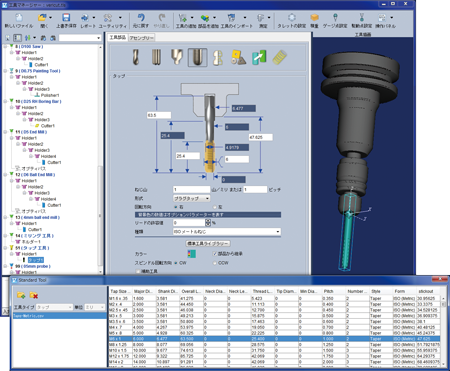Image resolution: width=450 pixels, height=371 pixels.
Task: Switch to the アセンブリー tab
Action: click(x=141, y=38)
